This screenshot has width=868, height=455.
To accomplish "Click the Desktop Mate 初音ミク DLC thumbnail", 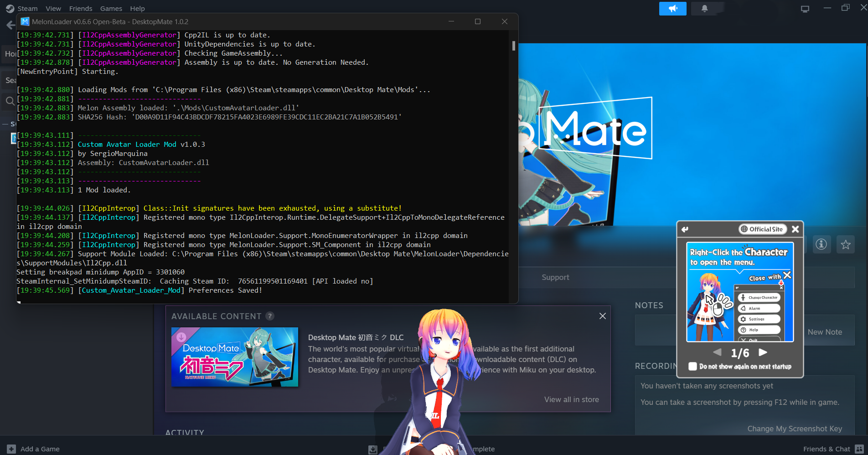I will pos(234,357).
